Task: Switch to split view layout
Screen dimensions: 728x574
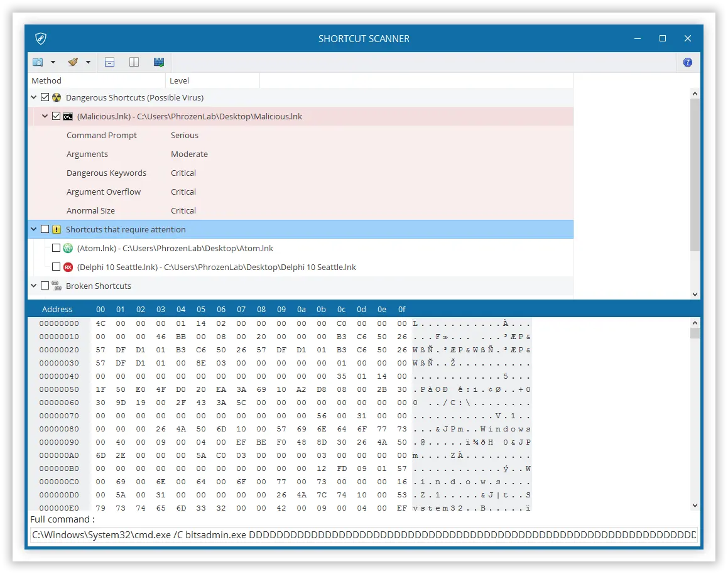Action: point(134,62)
